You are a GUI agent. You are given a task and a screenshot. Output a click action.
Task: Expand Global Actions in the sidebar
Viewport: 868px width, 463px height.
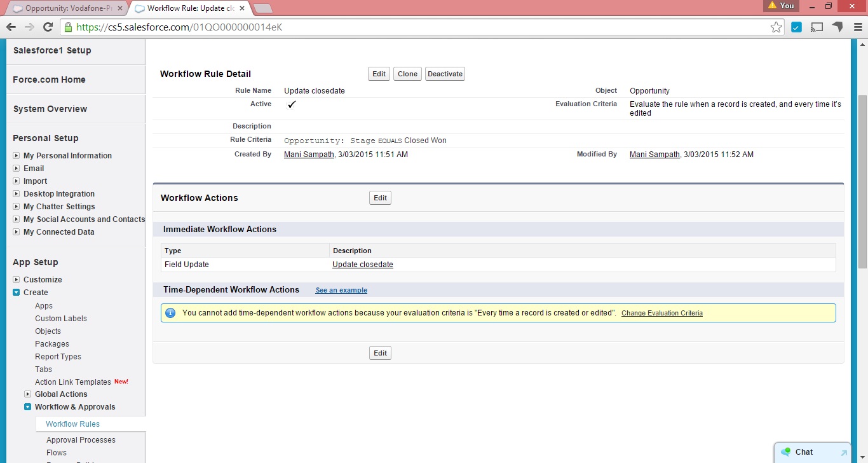pos(27,394)
